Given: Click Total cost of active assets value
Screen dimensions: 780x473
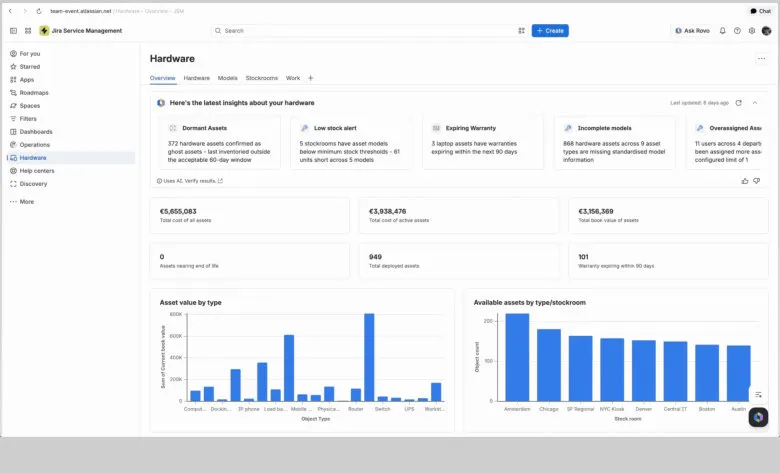Looking at the screenshot, I should (387, 211).
